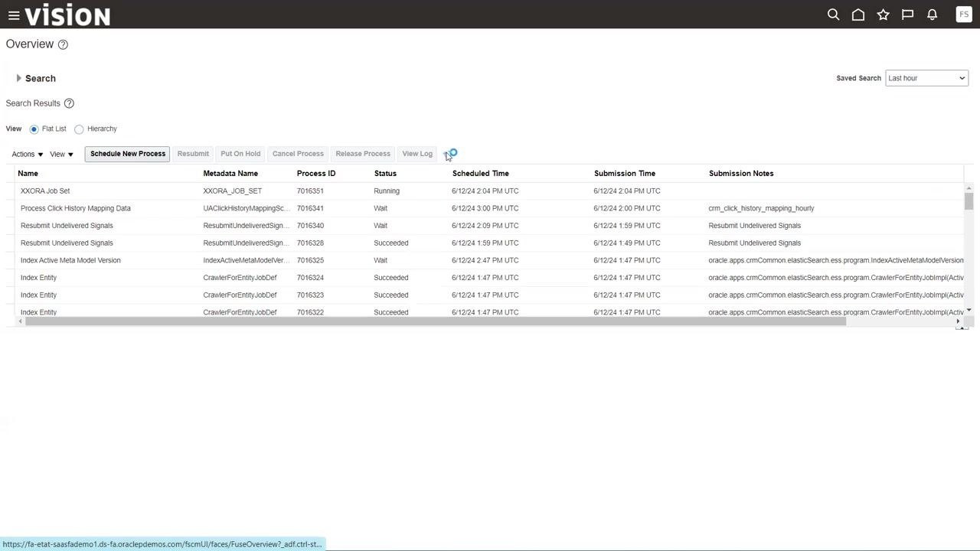Click the Metadata Name column header
The width and height of the screenshot is (980, 551).
pos(230,174)
